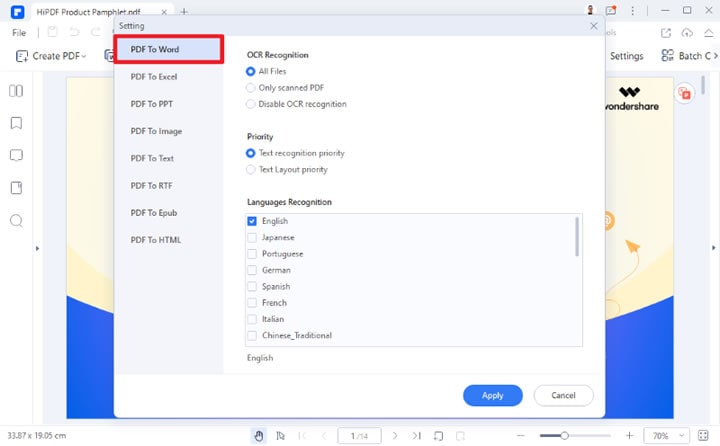
Task: Select All Files OCR option
Action: (x=250, y=72)
